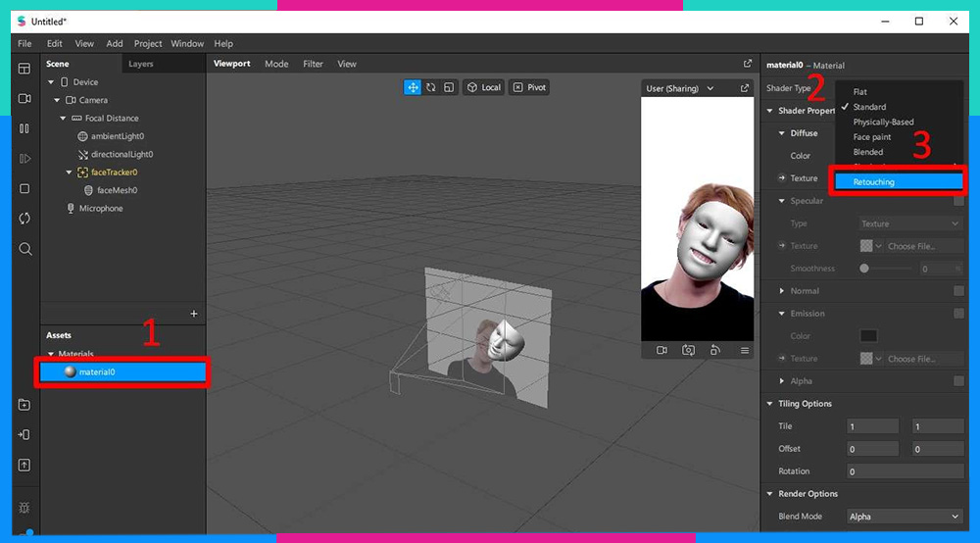Pause the simulator using the pause icon
Image resolution: width=980 pixels, height=543 pixels.
(x=24, y=128)
